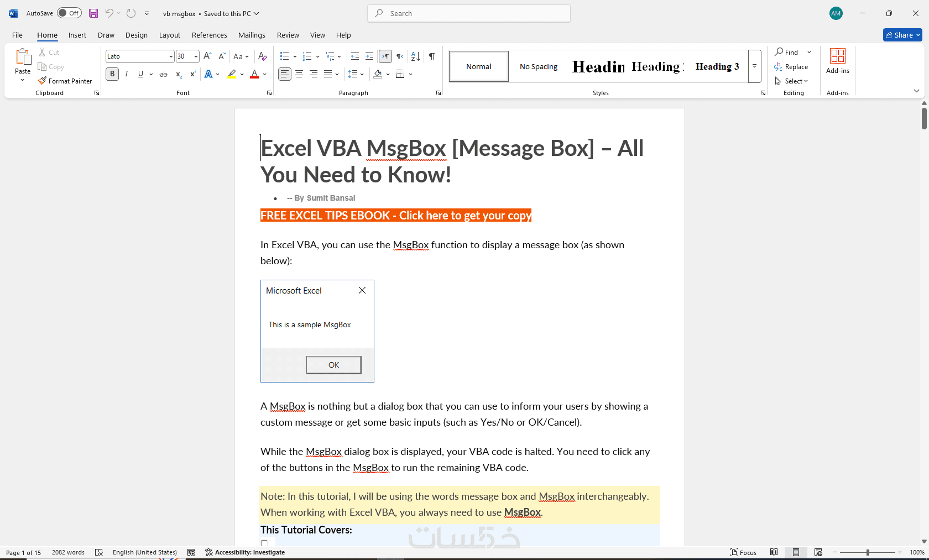Toggle left-to-right text direction
The width and height of the screenshot is (929, 560).
[385, 56]
